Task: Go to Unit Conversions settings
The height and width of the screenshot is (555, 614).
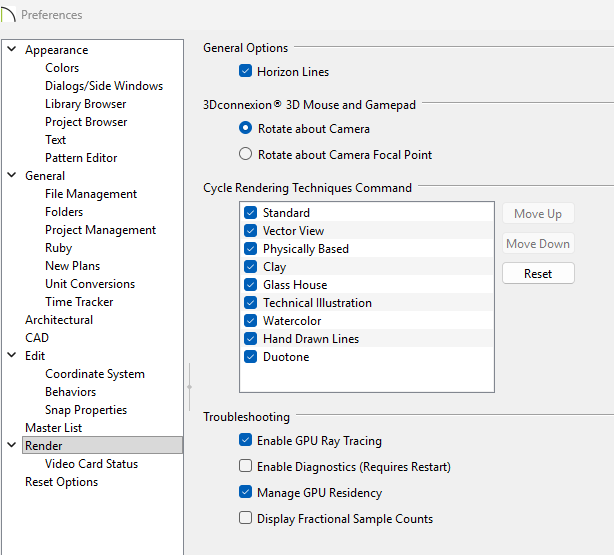Action: (89, 284)
